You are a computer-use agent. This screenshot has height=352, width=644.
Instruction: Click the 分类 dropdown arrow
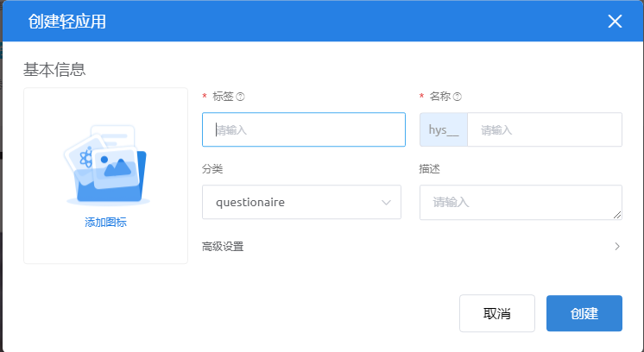pyautogui.click(x=386, y=203)
